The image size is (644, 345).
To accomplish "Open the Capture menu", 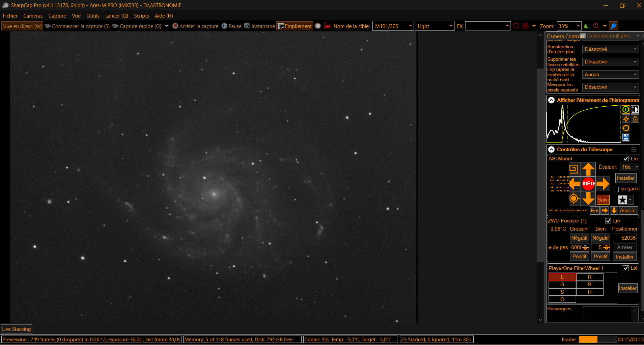I will [x=57, y=16].
